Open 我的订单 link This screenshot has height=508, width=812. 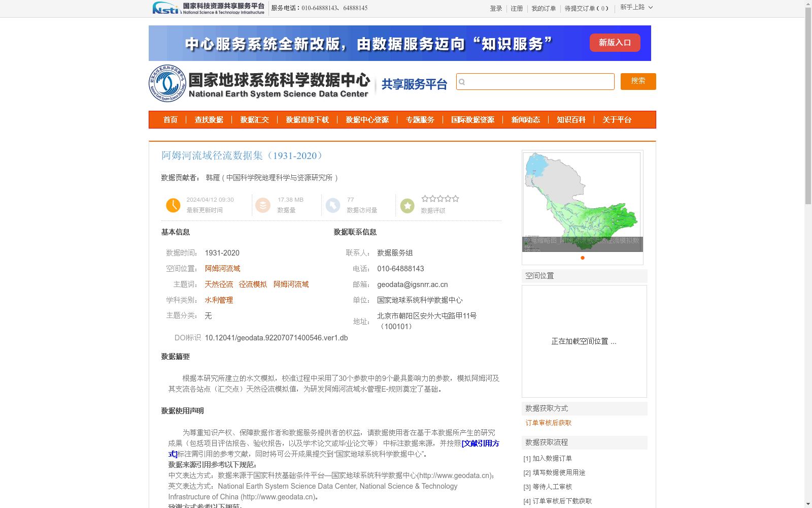[544, 9]
